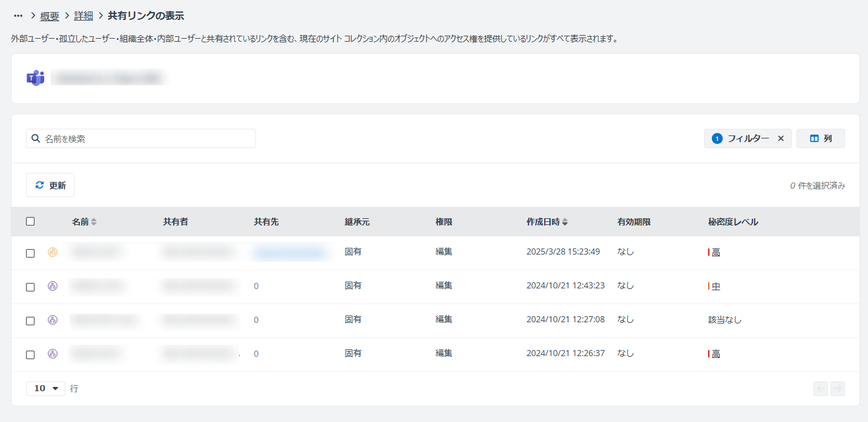Open the rows-per-page dropdown showing 10
This screenshot has width=868, height=422.
click(45, 388)
